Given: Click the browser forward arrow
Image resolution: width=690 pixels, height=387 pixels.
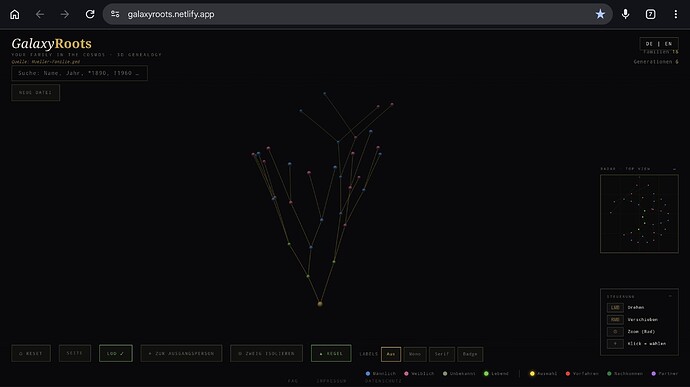Looking at the screenshot, I should point(65,14).
